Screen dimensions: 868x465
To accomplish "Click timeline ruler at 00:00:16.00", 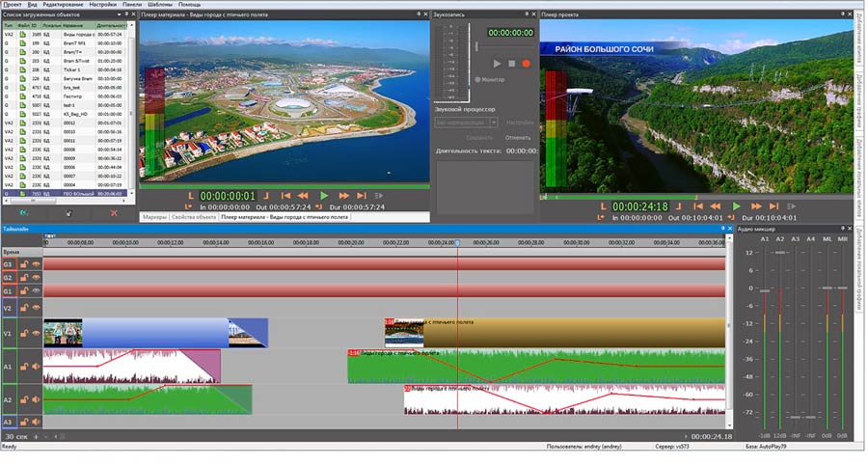I will (260, 242).
